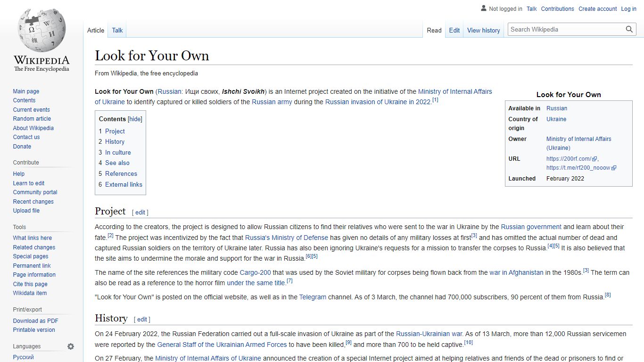The height and width of the screenshot is (362, 644).
Task: Hide the Contents table
Action: (x=135, y=119)
